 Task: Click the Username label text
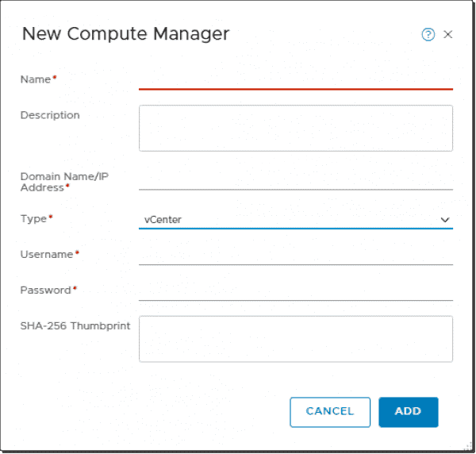point(47,254)
